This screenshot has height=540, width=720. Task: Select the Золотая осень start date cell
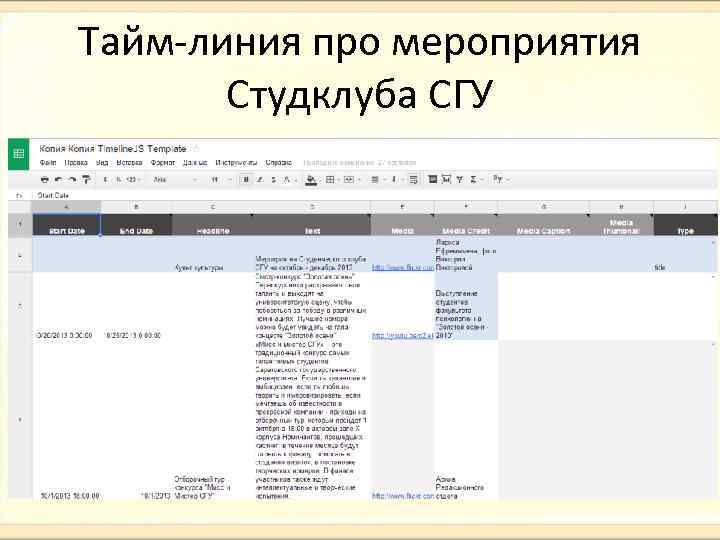[x=67, y=306]
